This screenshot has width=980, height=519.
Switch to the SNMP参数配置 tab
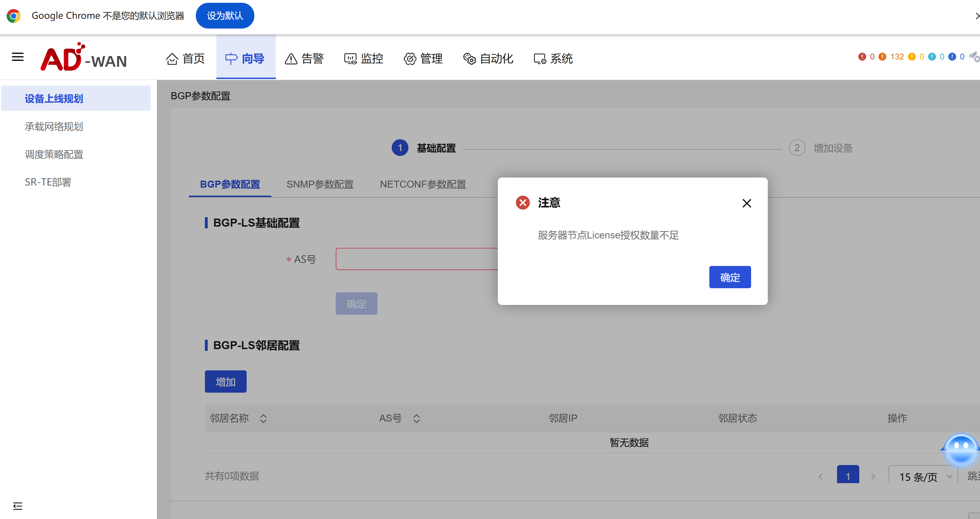320,184
